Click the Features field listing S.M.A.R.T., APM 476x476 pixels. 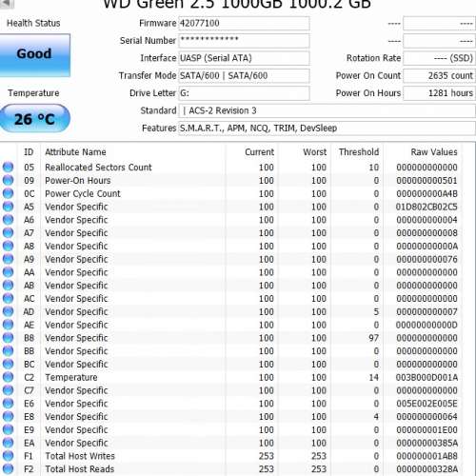(x=327, y=129)
